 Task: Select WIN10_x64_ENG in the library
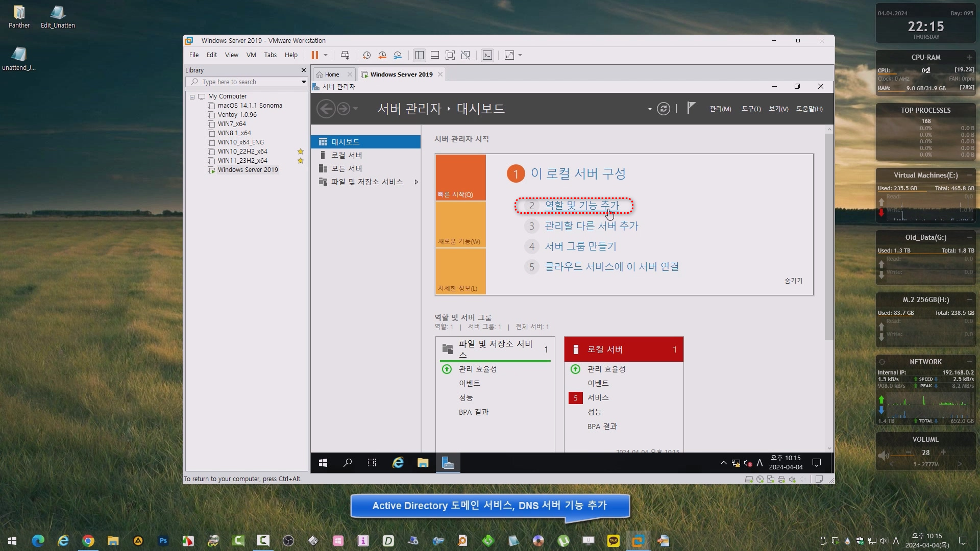pyautogui.click(x=240, y=142)
